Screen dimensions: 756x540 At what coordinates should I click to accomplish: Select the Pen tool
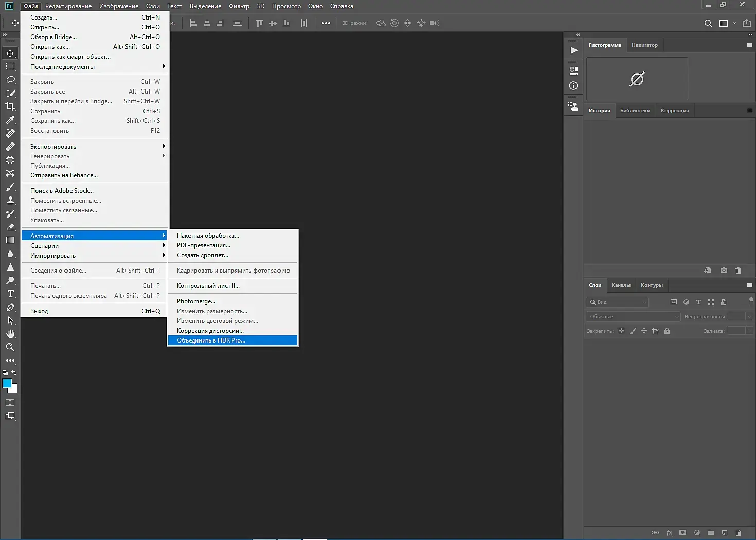(10, 307)
